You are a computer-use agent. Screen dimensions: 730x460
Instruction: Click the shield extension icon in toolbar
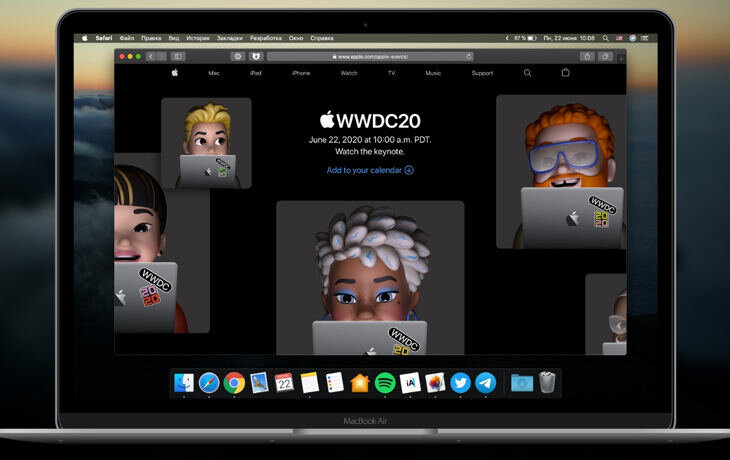256,56
